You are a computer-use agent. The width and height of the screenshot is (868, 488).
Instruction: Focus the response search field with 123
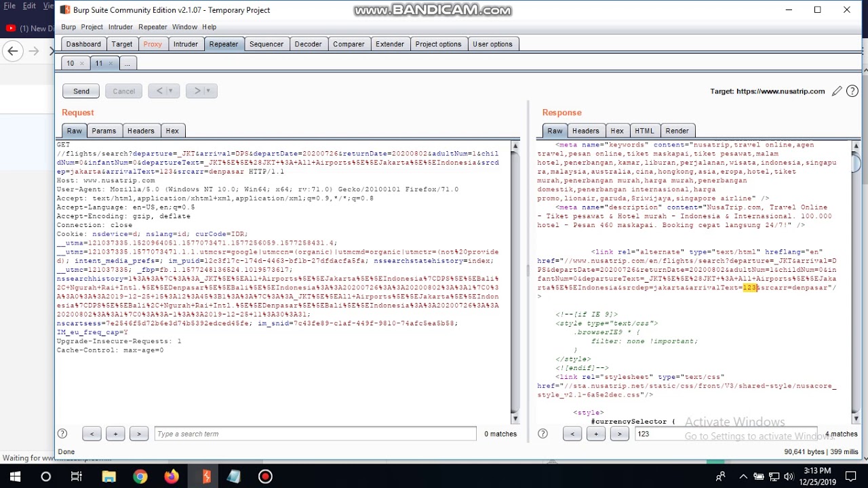coord(726,434)
